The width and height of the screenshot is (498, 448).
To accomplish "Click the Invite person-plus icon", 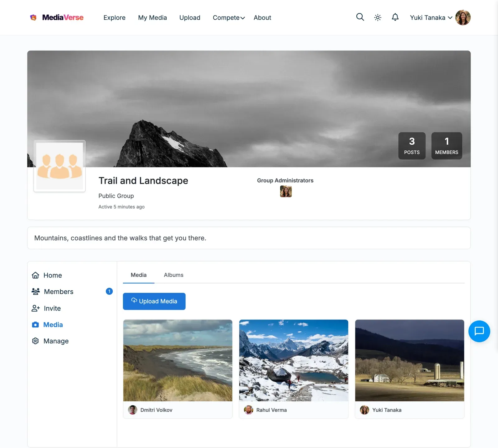I will pos(36,308).
